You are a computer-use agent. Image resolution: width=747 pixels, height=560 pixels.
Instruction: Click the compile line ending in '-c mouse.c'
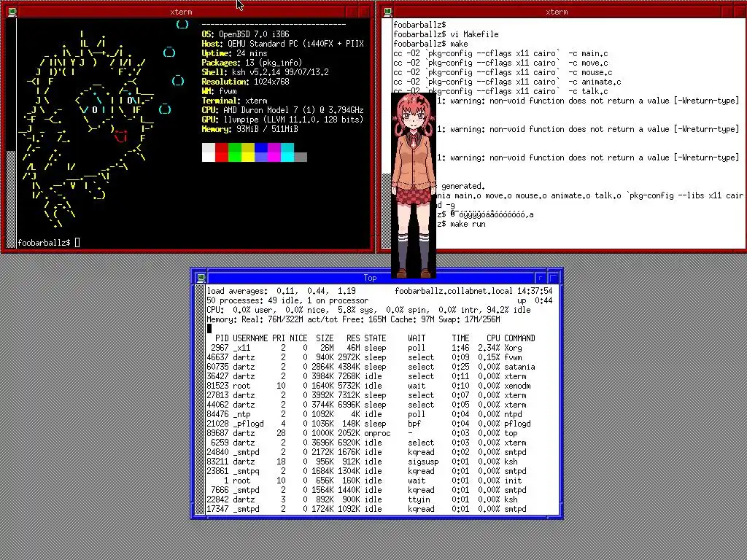[x=503, y=72]
